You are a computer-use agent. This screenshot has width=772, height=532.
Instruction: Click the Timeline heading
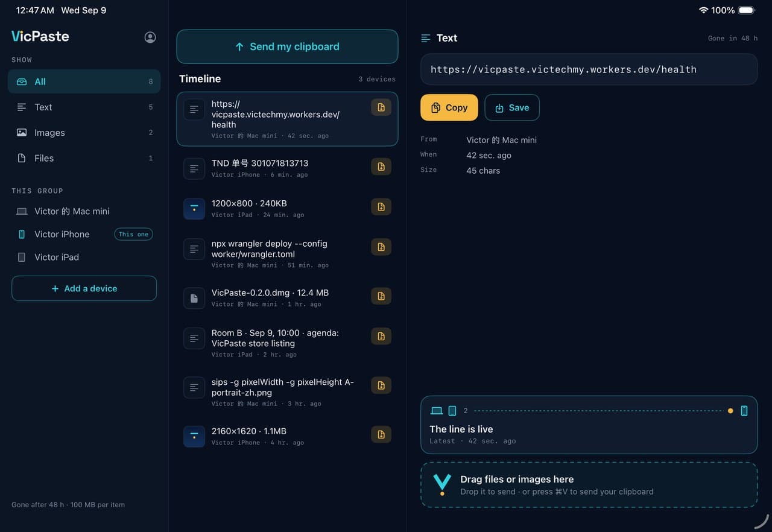pyautogui.click(x=200, y=78)
